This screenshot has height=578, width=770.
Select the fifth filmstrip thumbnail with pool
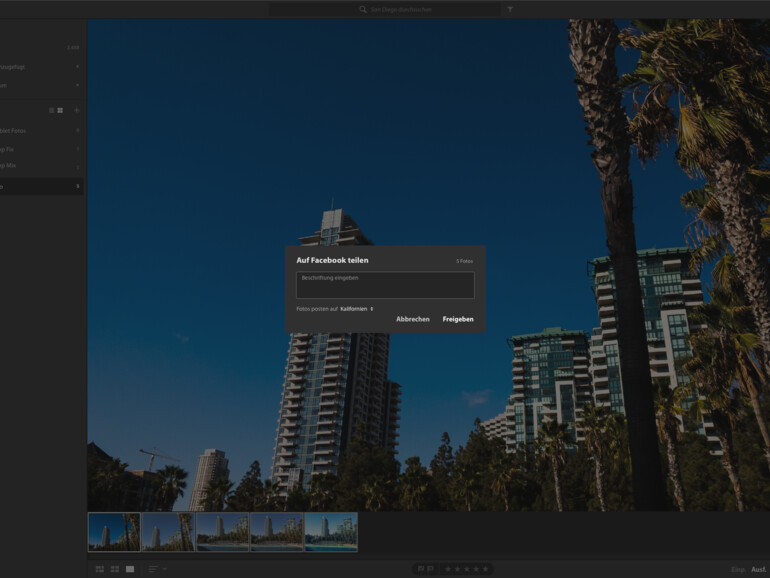330,532
